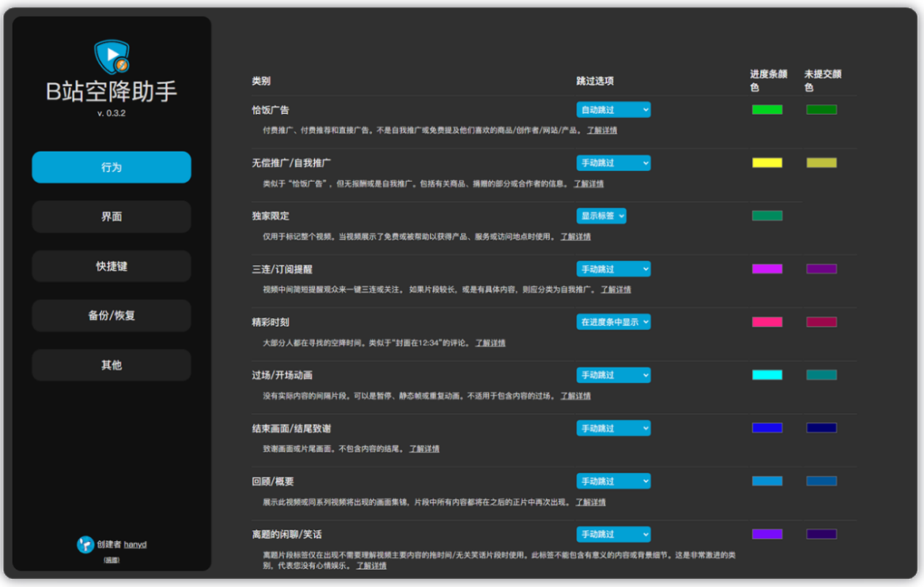Click the B站空降助手 shield logo icon
The height and width of the screenshot is (587, 924).
[x=112, y=57]
